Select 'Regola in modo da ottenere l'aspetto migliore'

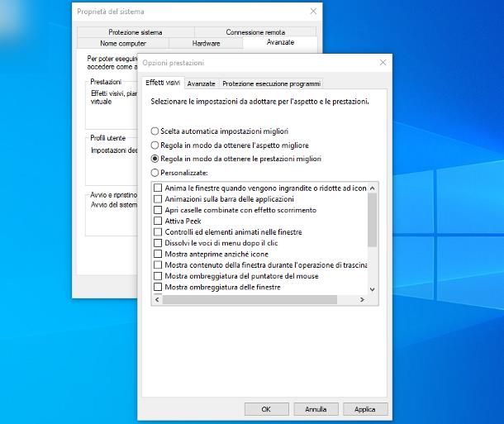tap(155, 145)
